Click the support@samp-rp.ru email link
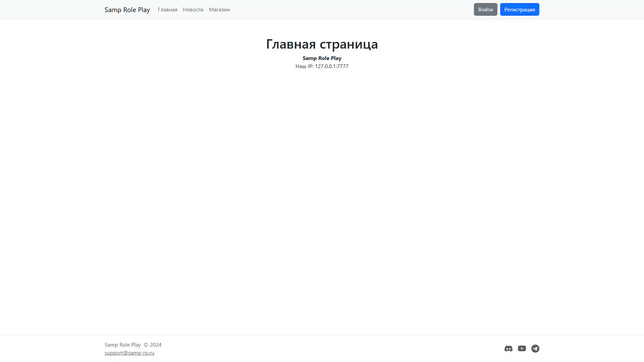 coord(129,353)
